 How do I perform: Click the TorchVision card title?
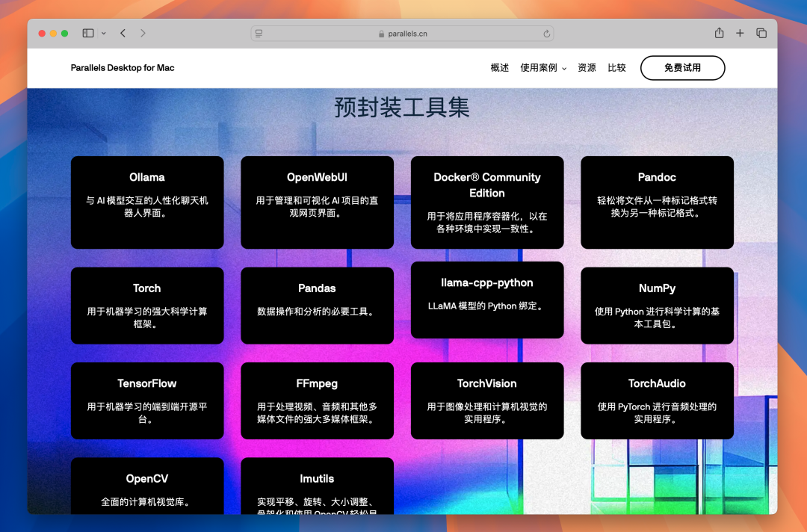pyautogui.click(x=487, y=383)
